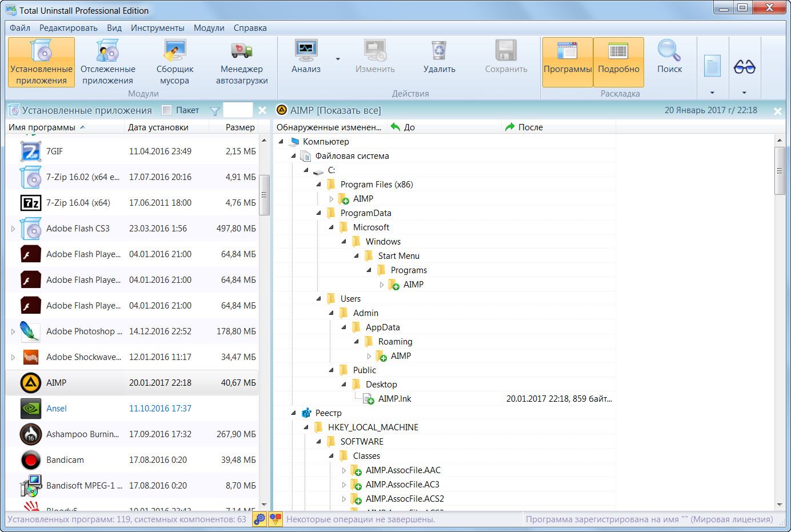
Task: Click the blue document page icon
Action: [712, 66]
